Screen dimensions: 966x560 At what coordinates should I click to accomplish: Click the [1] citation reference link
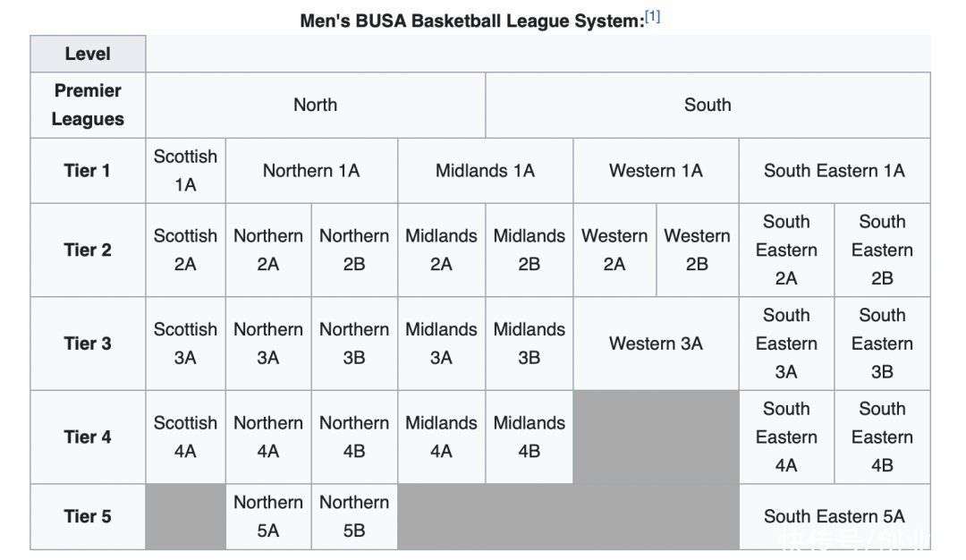[653, 17]
